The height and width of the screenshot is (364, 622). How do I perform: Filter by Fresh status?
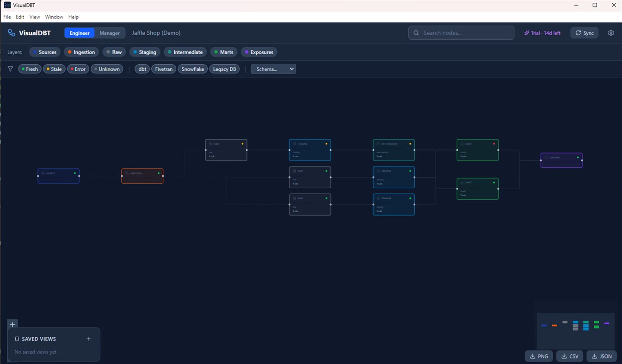tap(30, 69)
